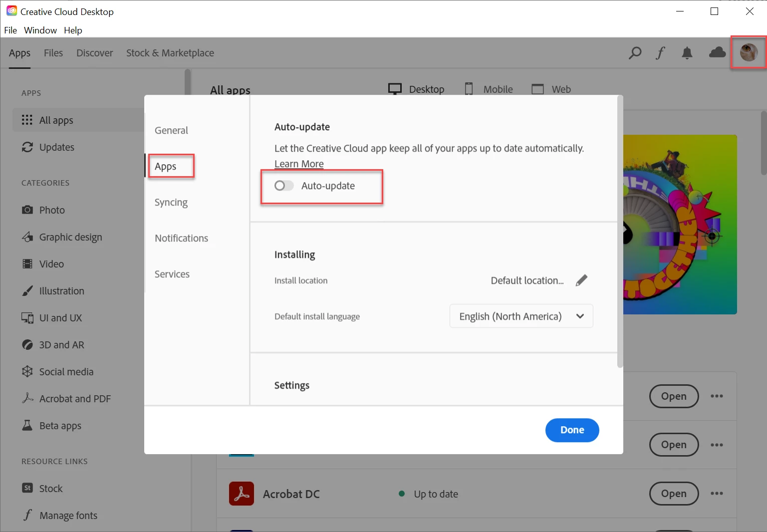Click the 3D and AR sphere icon

27,344
